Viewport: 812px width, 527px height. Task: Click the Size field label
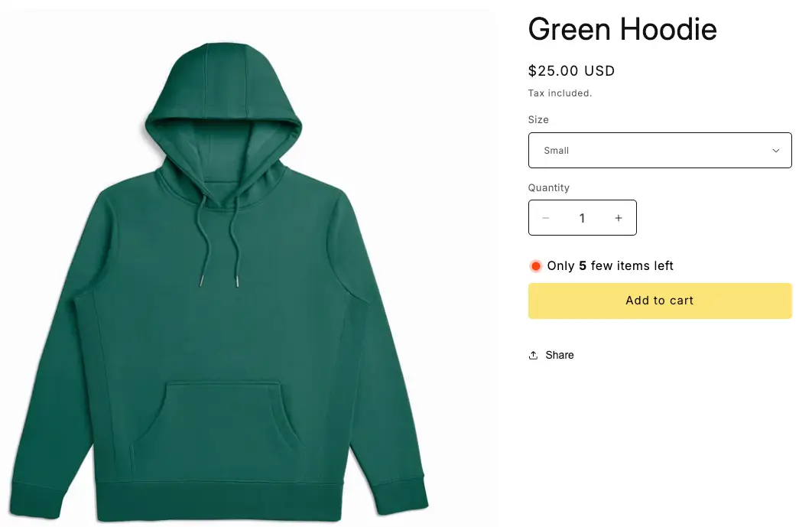coord(538,119)
